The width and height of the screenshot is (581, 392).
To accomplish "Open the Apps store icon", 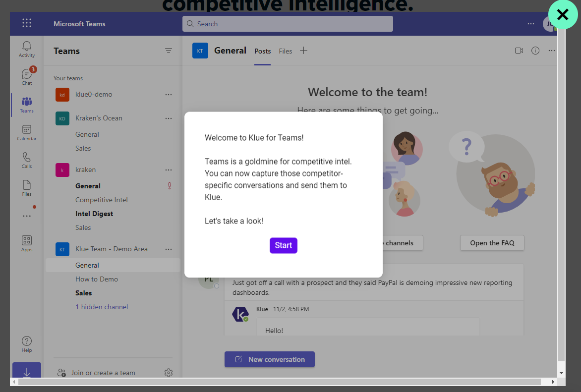I will pyautogui.click(x=27, y=243).
